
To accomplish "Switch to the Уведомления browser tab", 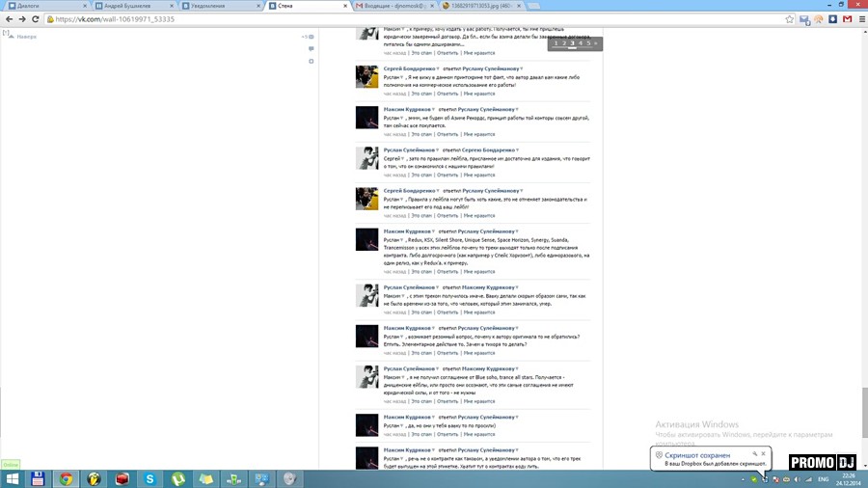I will click(x=217, y=6).
